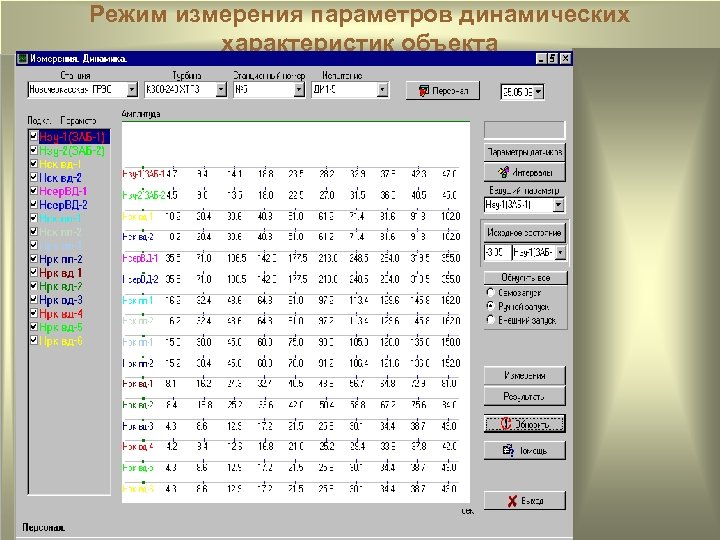
Task: Uncheck the Нрк вд-5 parameter
Action: click(x=34, y=326)
